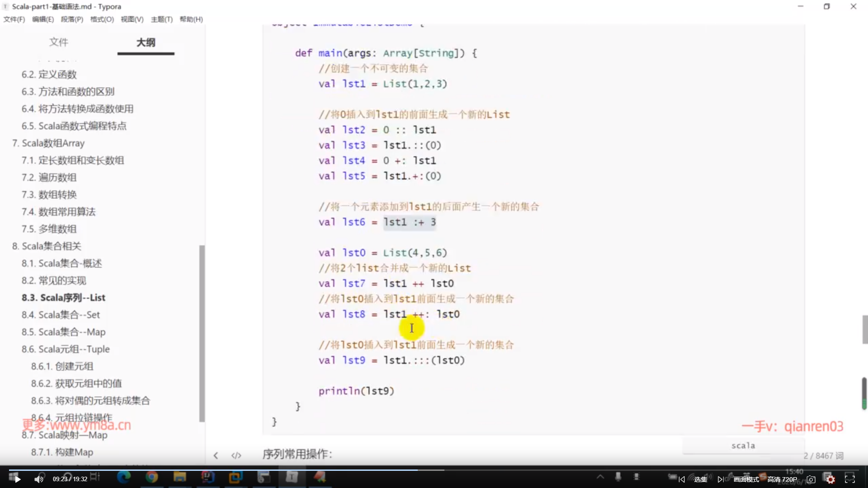
Task: Open the player settings gear
Action: pyautogui.click(x=830, y=479)
